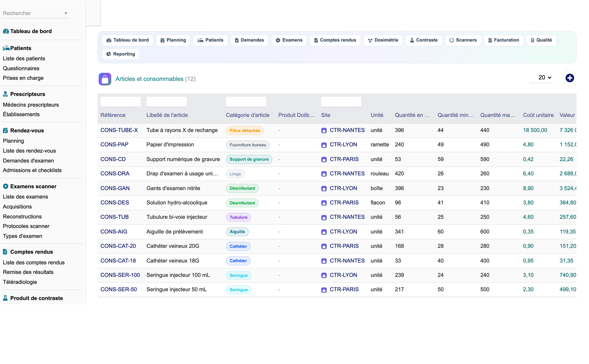Screen dimensions: 589x364
Task: Click the blue plus add-article icon
Action: pos(570,78)
